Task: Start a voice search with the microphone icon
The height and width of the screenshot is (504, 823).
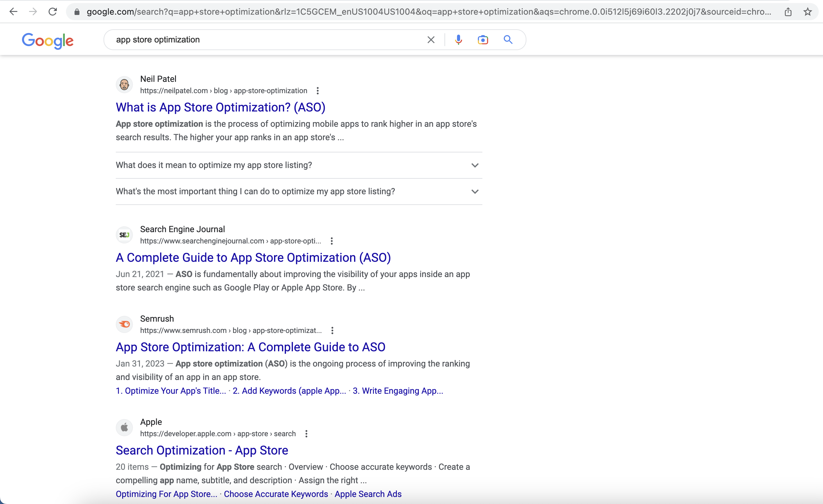Action: pyautogui.click(x=458, y=39)
